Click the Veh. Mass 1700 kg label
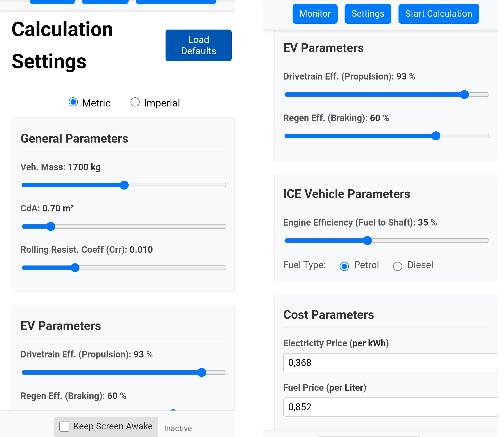 (60, 167)
